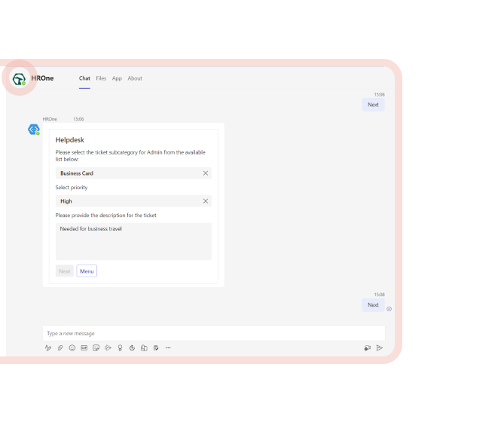Click the HROne bot avatar beside Helpdesk card
Screen dimensions: 504x422
33,130
